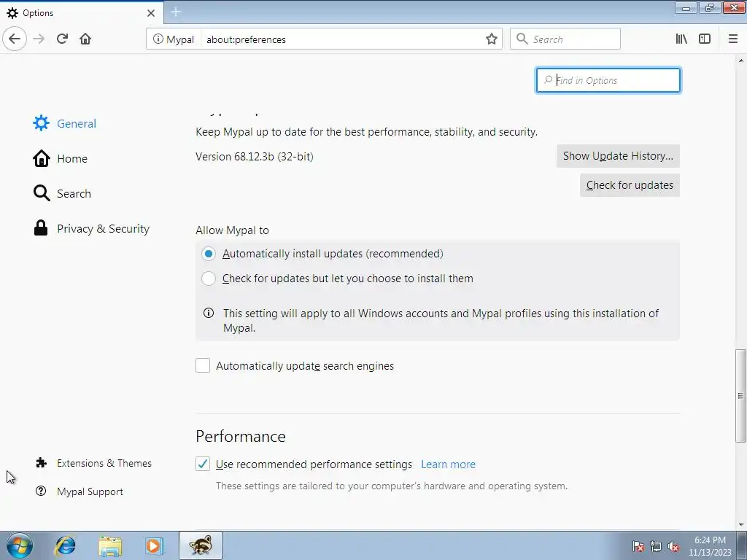Open Extensions & Themes
The image size is (747, 560).
[93, 463]
